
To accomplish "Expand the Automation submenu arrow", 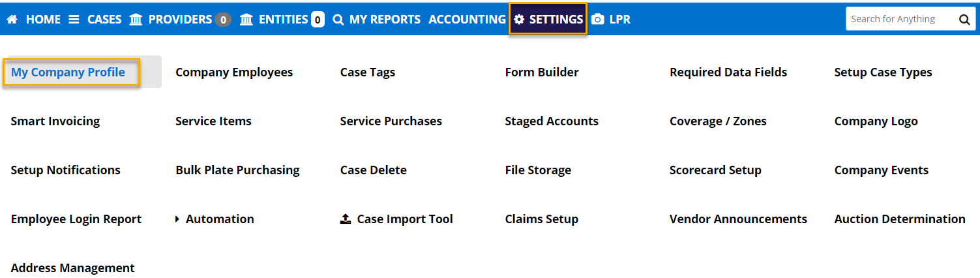I will coord(177,219).
